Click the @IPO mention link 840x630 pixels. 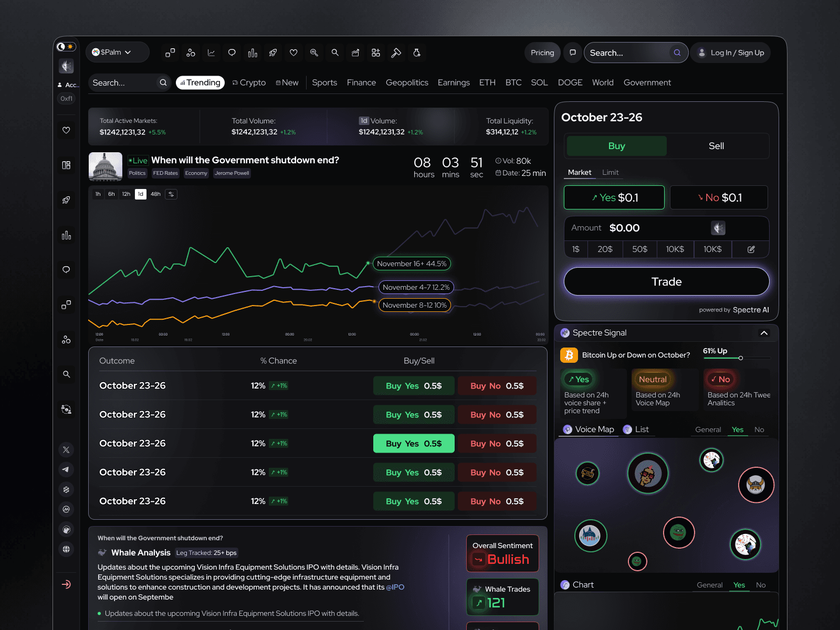tap(395, 587)
